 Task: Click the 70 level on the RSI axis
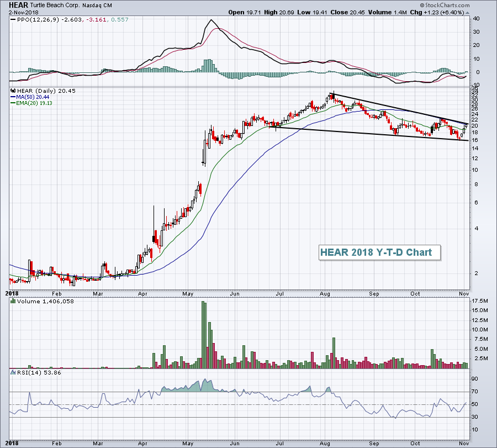[x=475, y=392]
